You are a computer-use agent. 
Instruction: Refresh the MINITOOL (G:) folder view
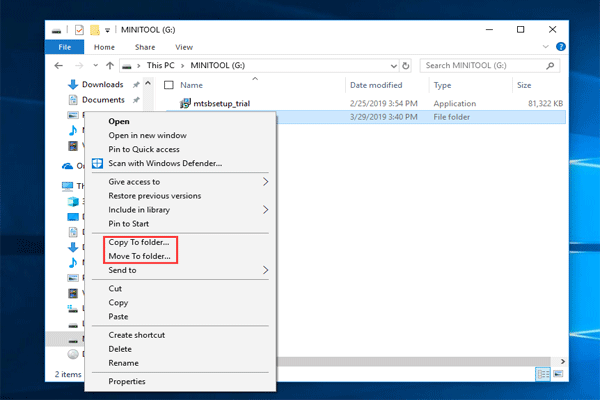406,66
